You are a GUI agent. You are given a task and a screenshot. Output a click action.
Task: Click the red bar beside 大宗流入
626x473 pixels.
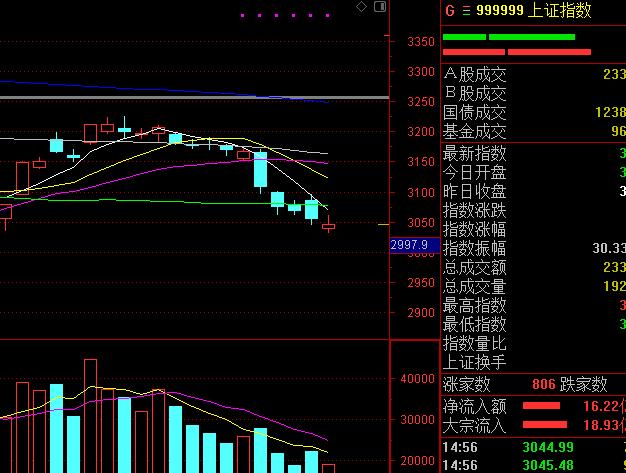pos(545,424)
